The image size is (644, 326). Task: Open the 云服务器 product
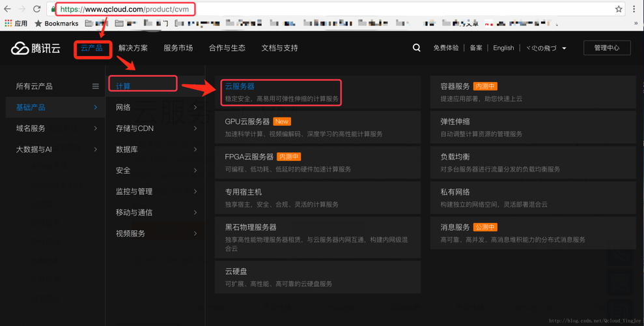point(240,86)
